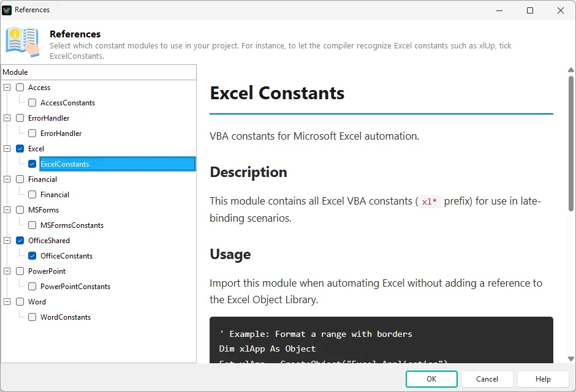Image resolution: width=576 pixels, height=392 pixels.
Task: Select the Access tree row label
Action: coord(39,88)
